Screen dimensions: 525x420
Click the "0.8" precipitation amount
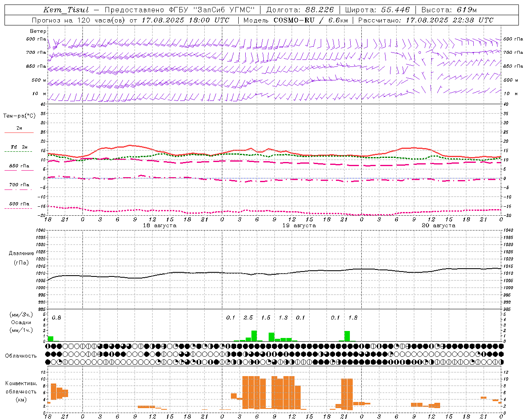point(57,318)
